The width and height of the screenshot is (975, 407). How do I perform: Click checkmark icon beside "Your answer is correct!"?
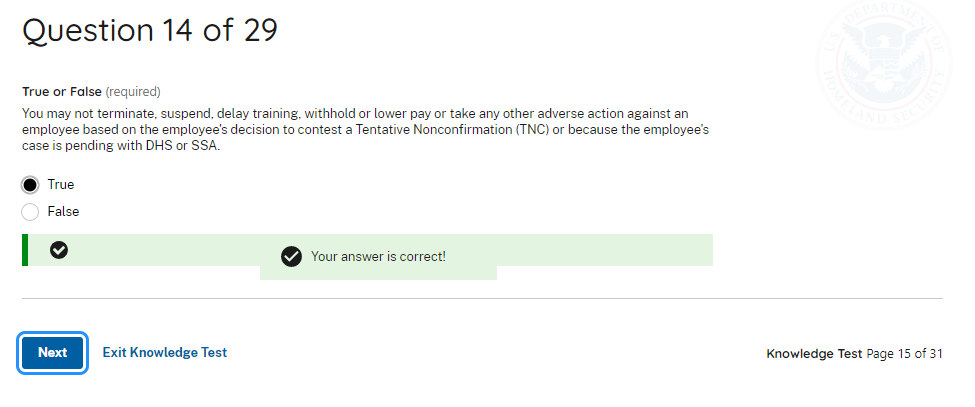[291, 256]
